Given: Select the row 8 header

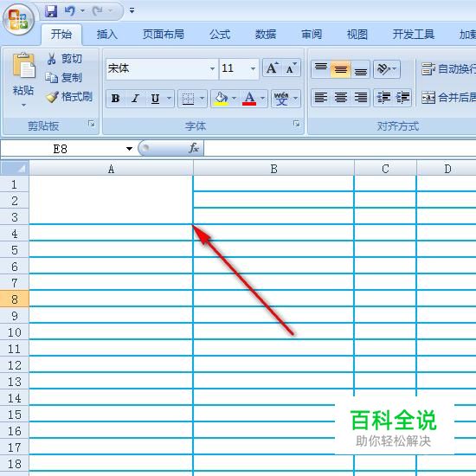Looking at the screenshot, I should click(15, 299).
